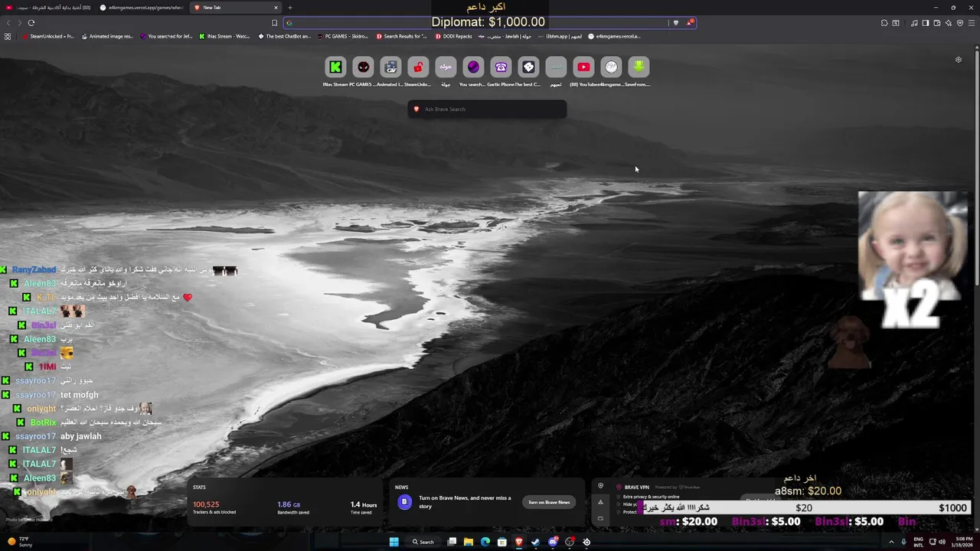Open the Brave main menu hamburger icon

[971, 23]
